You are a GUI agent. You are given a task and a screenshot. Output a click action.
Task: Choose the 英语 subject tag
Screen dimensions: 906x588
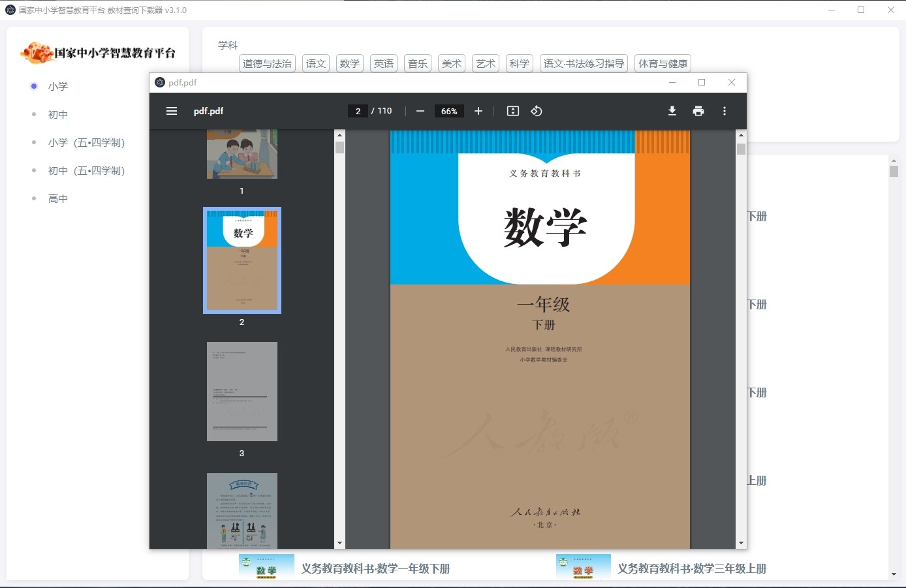coord(384,63)
